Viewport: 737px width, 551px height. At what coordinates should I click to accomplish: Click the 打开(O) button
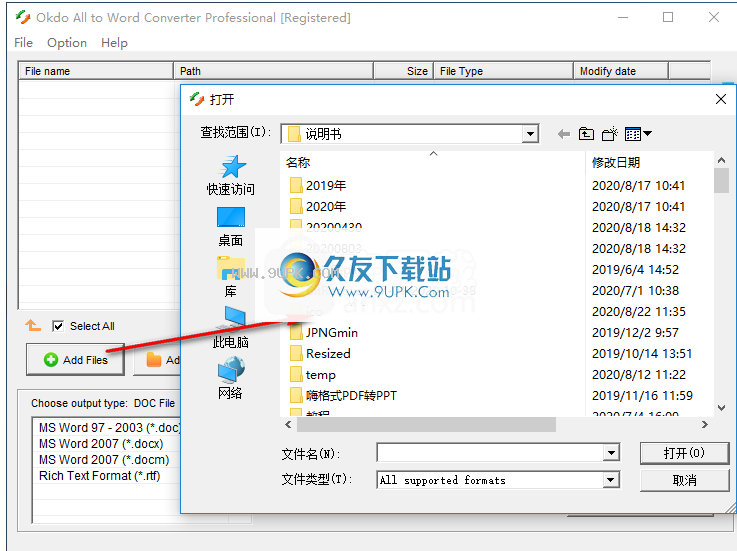point(684,453)
